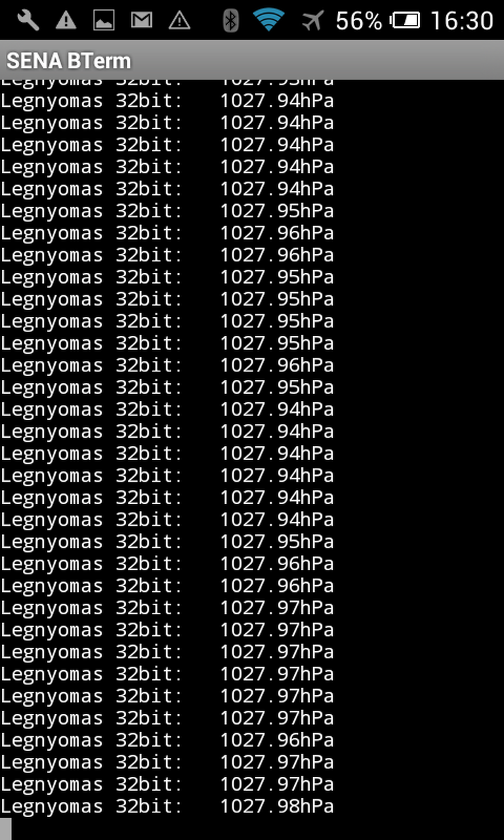Image resolution: width=504 pixels, height=840 pixels.
Task: Tap the first 1027.95hPa reading
Action: coord(277,211)
